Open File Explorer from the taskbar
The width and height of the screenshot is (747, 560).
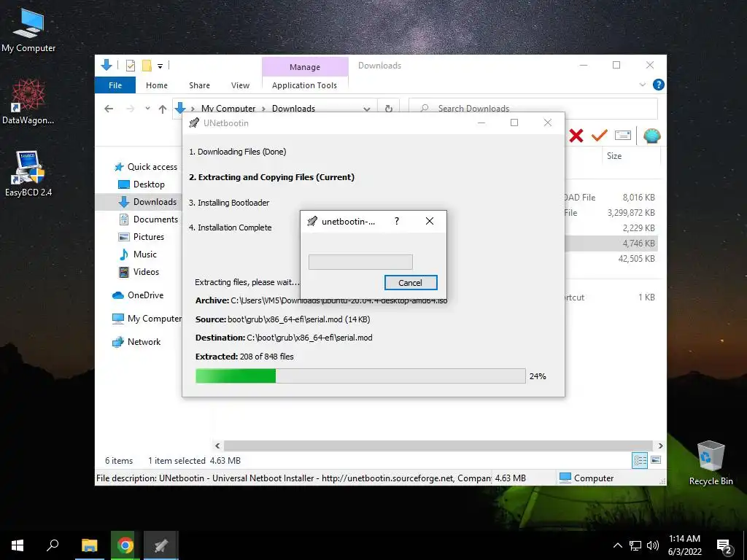pyautogui.click(x=89, y=545)
